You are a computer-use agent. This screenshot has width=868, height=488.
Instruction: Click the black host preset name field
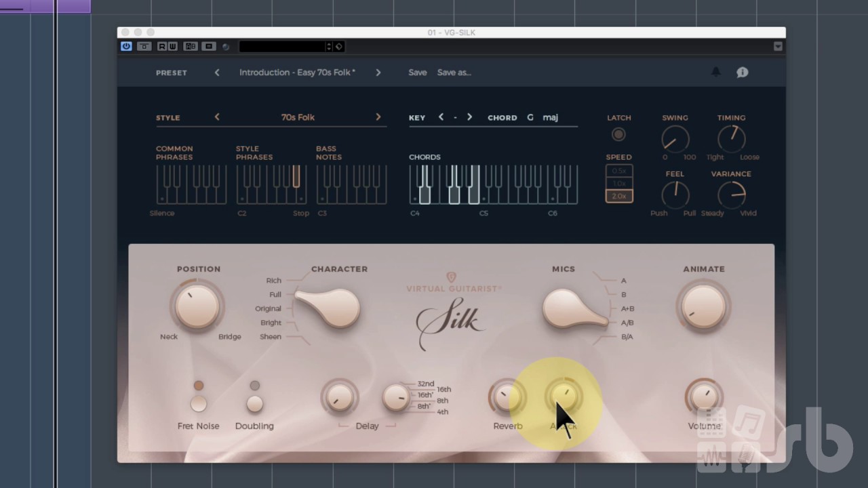click(282, 46)
